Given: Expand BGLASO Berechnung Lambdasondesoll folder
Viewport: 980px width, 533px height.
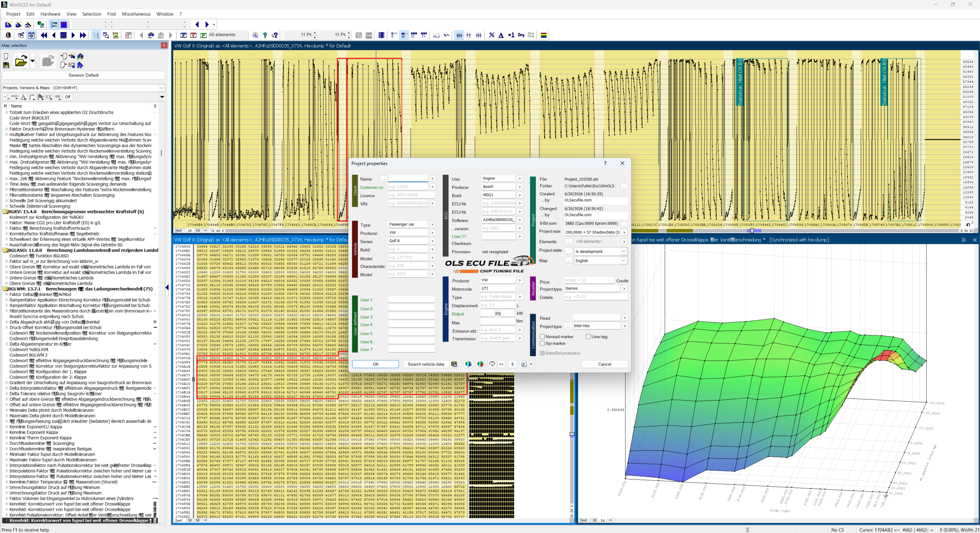Looking at the screenshot, I should click(x=5, y=250).
